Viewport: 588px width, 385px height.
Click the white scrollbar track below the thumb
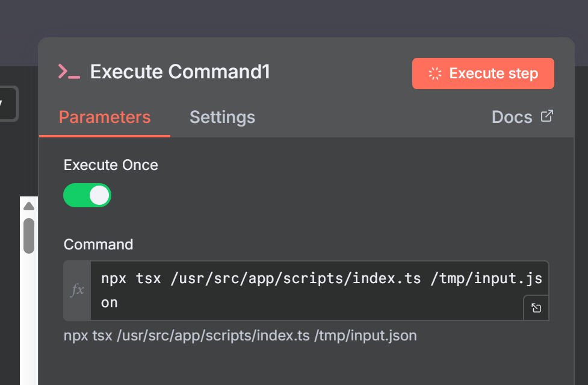click(x=29, y=319)
